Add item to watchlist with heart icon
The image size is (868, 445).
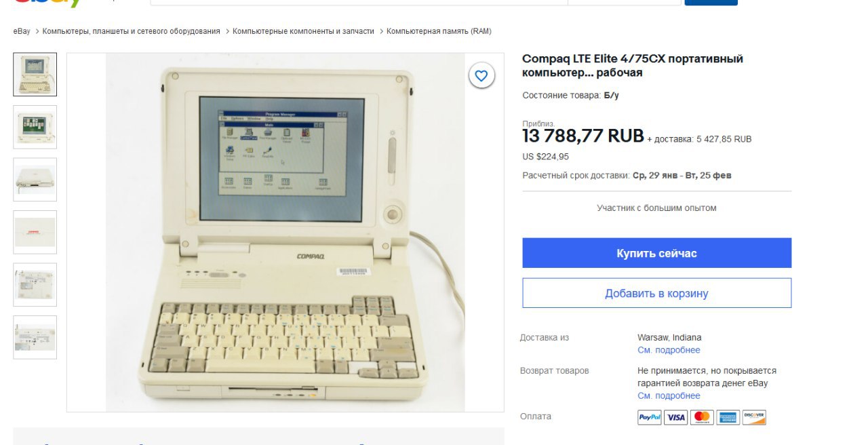[481, 76]
